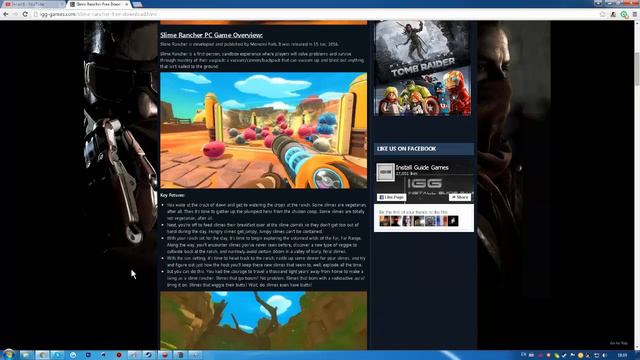Click the Install Guide Games page avatar

385,172
